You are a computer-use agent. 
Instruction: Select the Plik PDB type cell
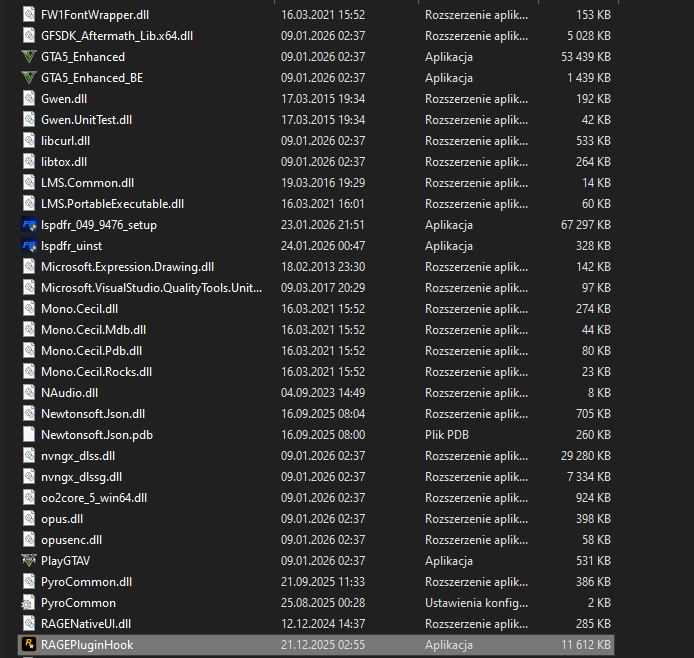pos(447,435)
